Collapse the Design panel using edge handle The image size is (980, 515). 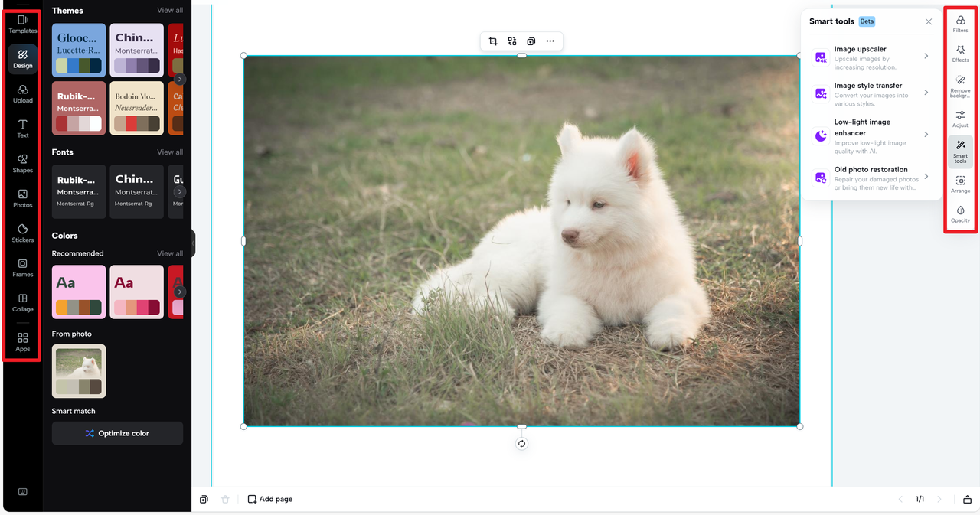pyautogui.click(x=193, y=243)
